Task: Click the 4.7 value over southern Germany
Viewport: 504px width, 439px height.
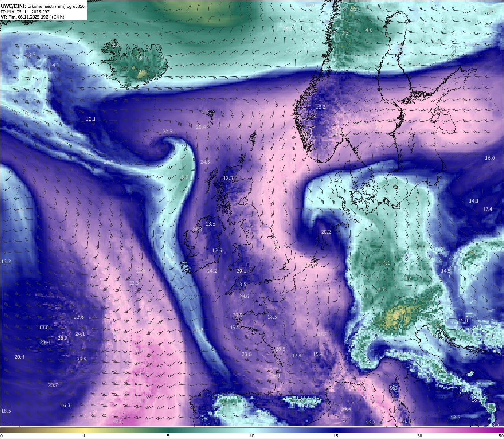Action: coord(381,289)
